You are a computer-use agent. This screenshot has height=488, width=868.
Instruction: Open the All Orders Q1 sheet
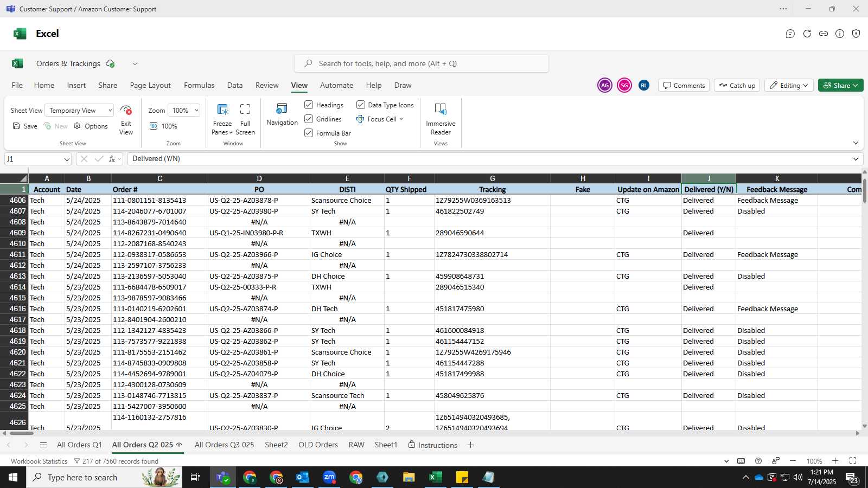click(79, 445)
